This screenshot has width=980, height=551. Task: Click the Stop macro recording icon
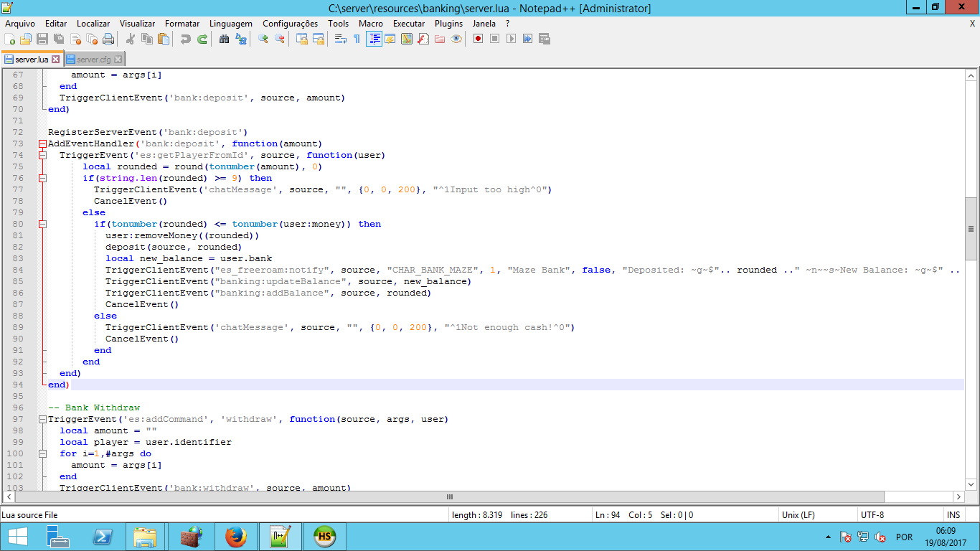[x=494, y=39]
